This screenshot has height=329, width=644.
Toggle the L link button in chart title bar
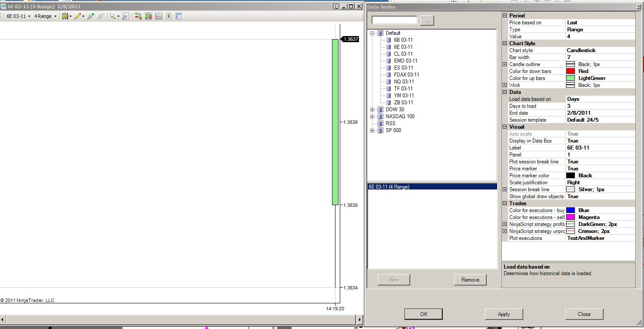pos(336,7)
